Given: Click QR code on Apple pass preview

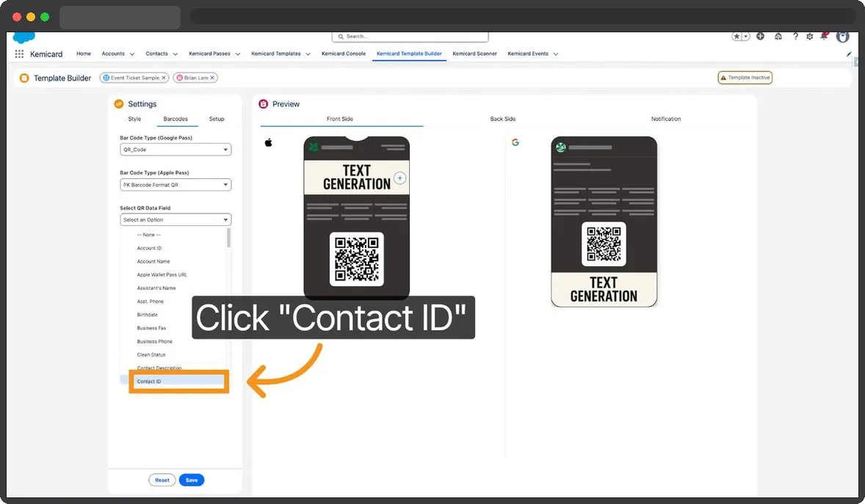Looking at the screenshot, I should [x=356, y=259].
